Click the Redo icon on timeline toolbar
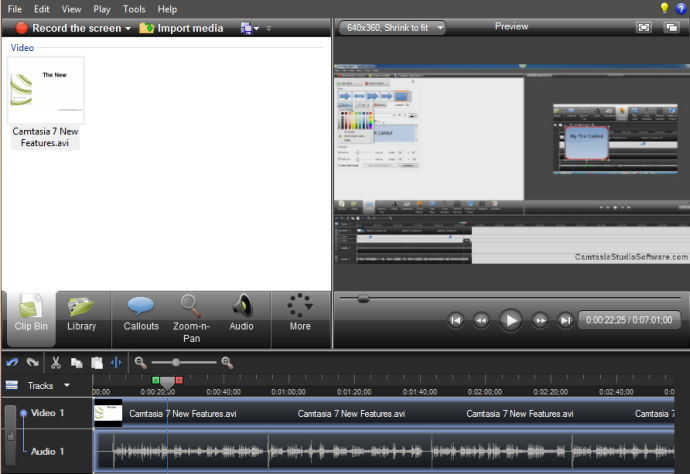 (x=33, y=363)
